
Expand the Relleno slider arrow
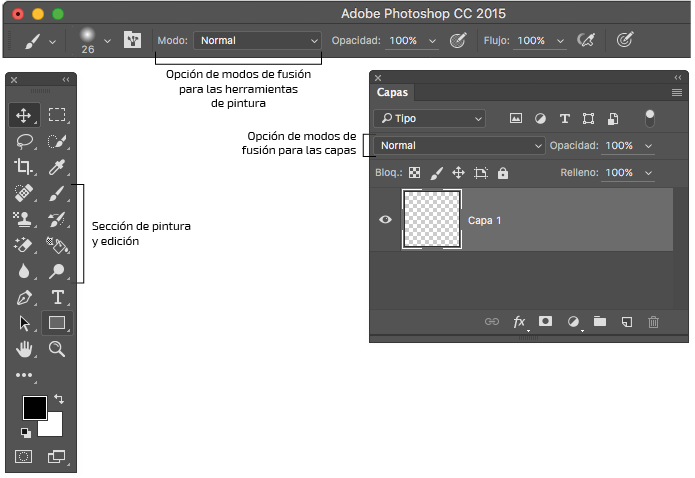tap(648, 173)
